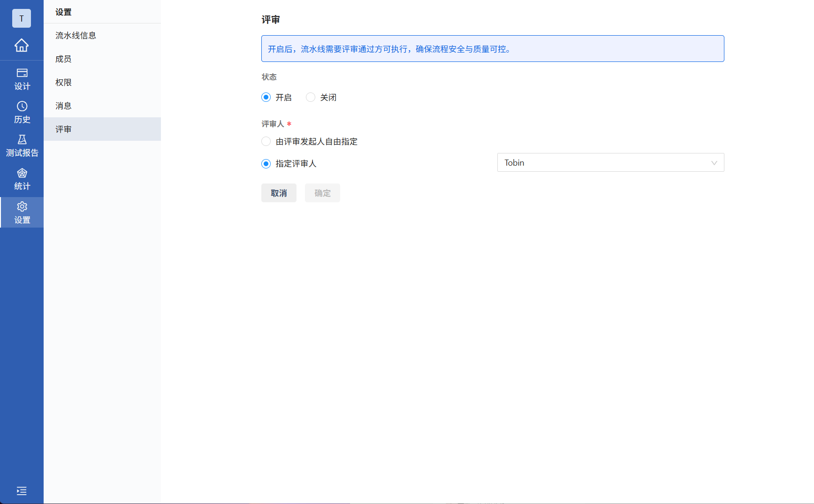This screenshot has height=504, width=814.
Task: Click the 取消 cancel button
Action: coord(279,193)
